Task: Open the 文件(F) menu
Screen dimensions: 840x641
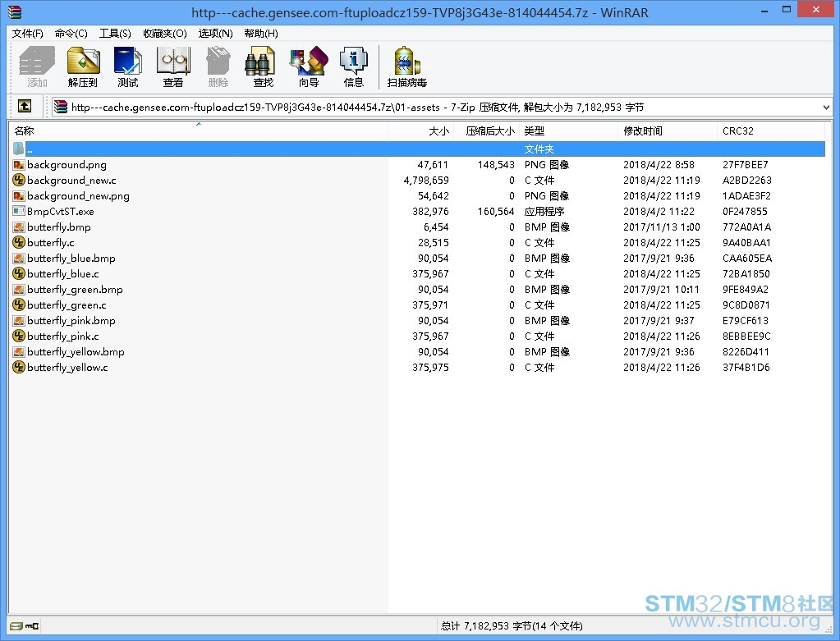Action: (x=27, y=33)
